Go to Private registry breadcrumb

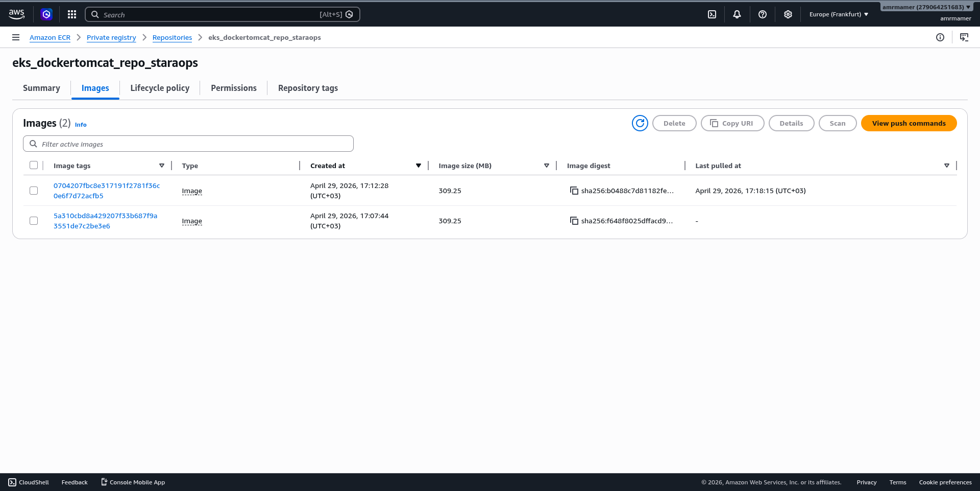(x=111, y=37)
